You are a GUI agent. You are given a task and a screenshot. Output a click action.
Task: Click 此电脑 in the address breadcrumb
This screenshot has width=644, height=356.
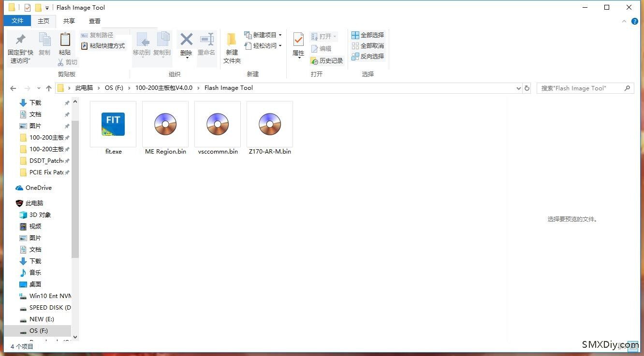[84, 88]
